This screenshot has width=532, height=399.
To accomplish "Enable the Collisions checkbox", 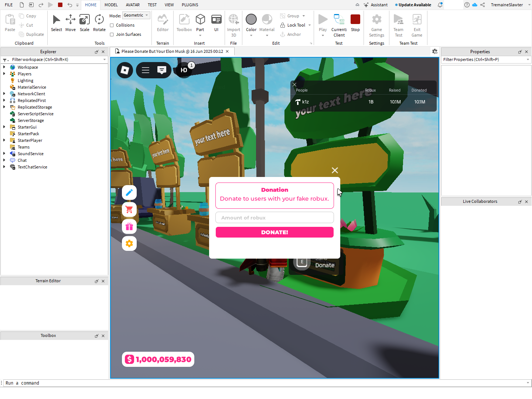I will [x=112, y=25].
